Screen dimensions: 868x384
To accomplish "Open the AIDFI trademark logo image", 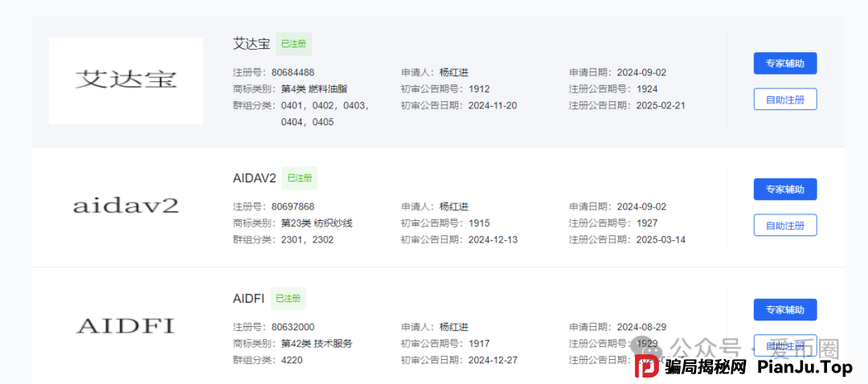I will point(125,326).
